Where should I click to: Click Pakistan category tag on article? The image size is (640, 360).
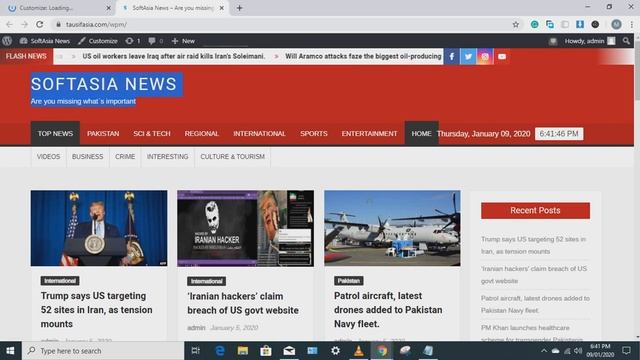click(349, 281)
